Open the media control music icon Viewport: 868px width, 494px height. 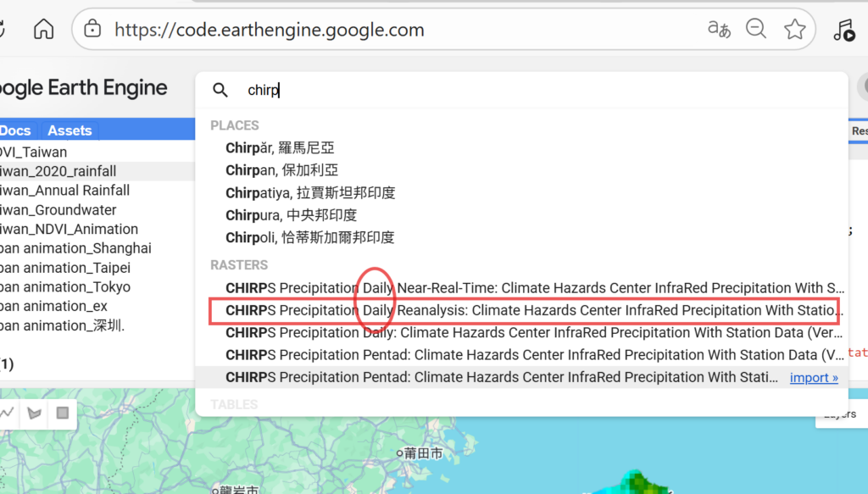[843, 31]
